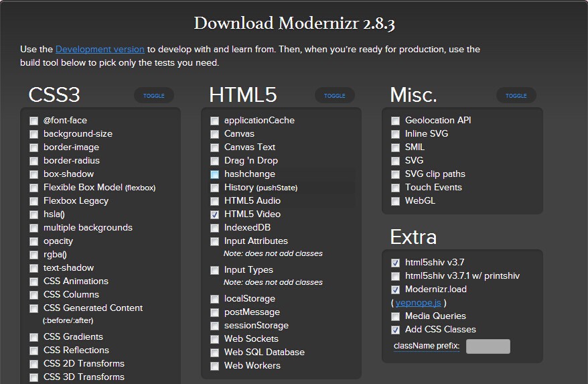Open the yepnope.js link
588x384 pixels.
418,302
